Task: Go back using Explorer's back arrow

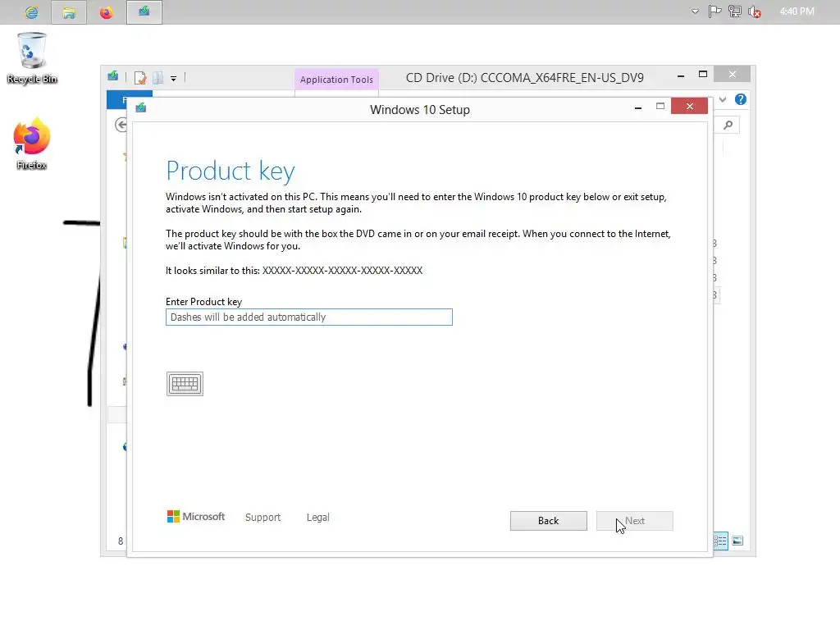Action: 121,125
